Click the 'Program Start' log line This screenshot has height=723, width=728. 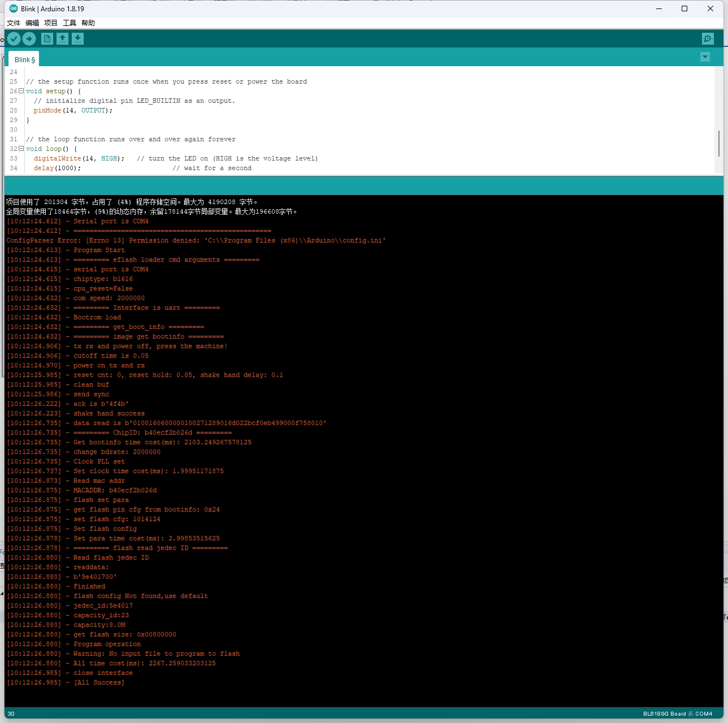pos(66,250)
